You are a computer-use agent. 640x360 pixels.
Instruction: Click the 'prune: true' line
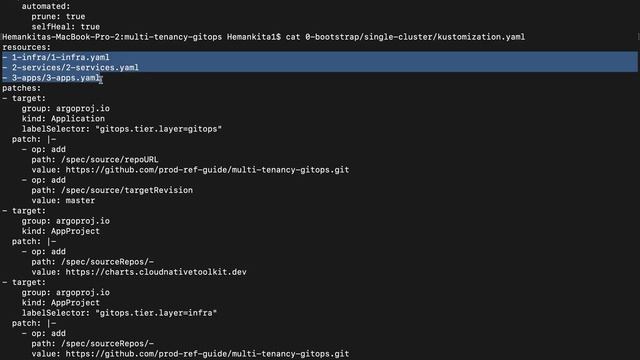(58, 17)
